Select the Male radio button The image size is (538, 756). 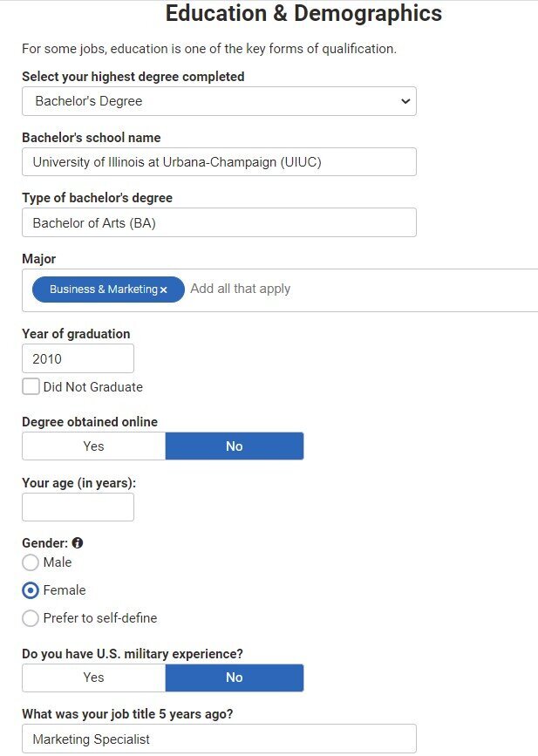pyautogui.click(x=31, y=562)
